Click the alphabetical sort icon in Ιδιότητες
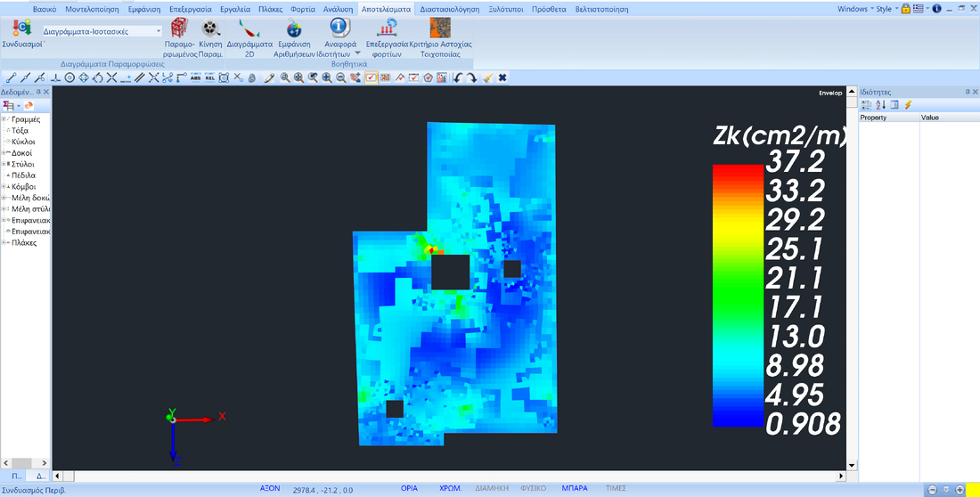980x497 pixels. [x=880, y=104]
